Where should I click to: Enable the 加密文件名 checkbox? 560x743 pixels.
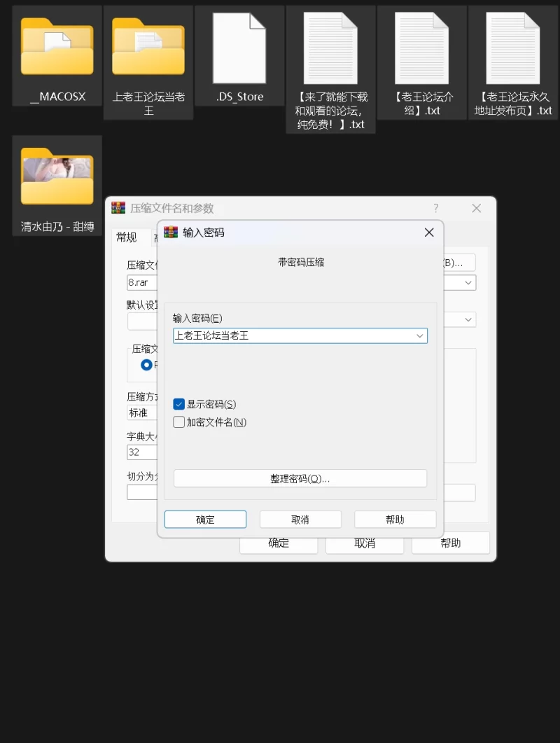pyautogui.click(x=179, y=422)
